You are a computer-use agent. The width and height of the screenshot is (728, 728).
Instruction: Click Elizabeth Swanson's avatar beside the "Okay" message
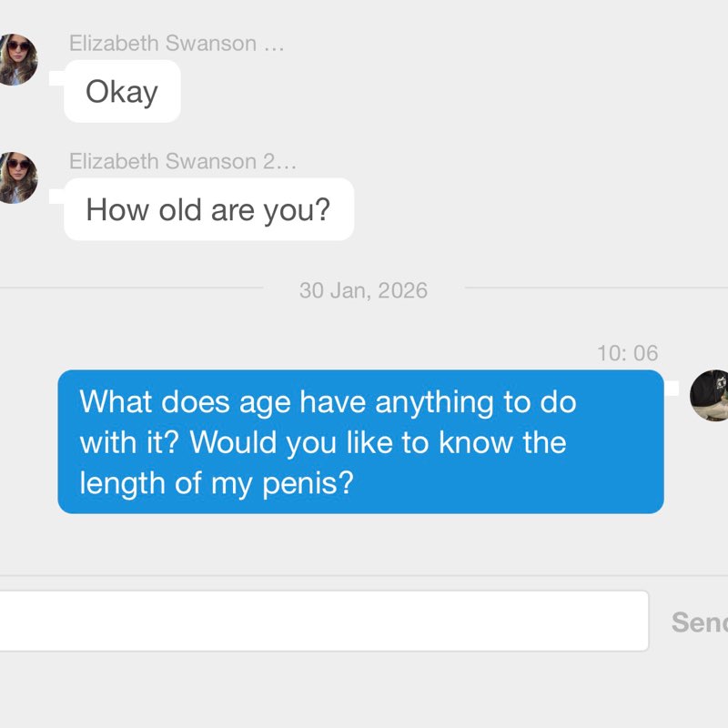(15, 60)
